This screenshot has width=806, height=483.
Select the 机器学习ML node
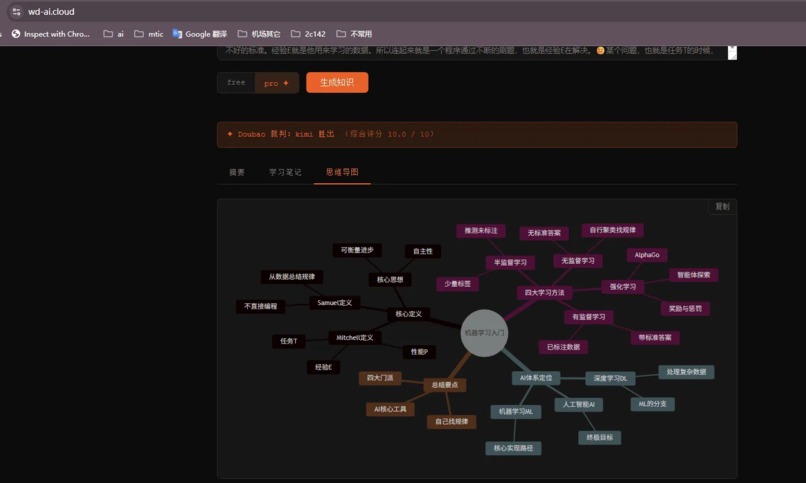(x=516, y=412)
